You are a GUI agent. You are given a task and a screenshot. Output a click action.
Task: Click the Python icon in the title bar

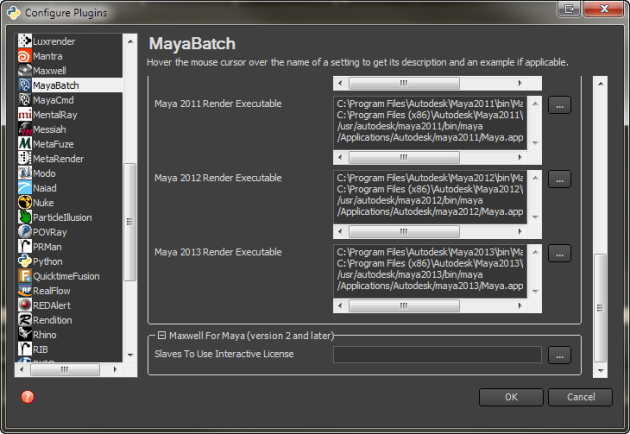tap(13, 13)
